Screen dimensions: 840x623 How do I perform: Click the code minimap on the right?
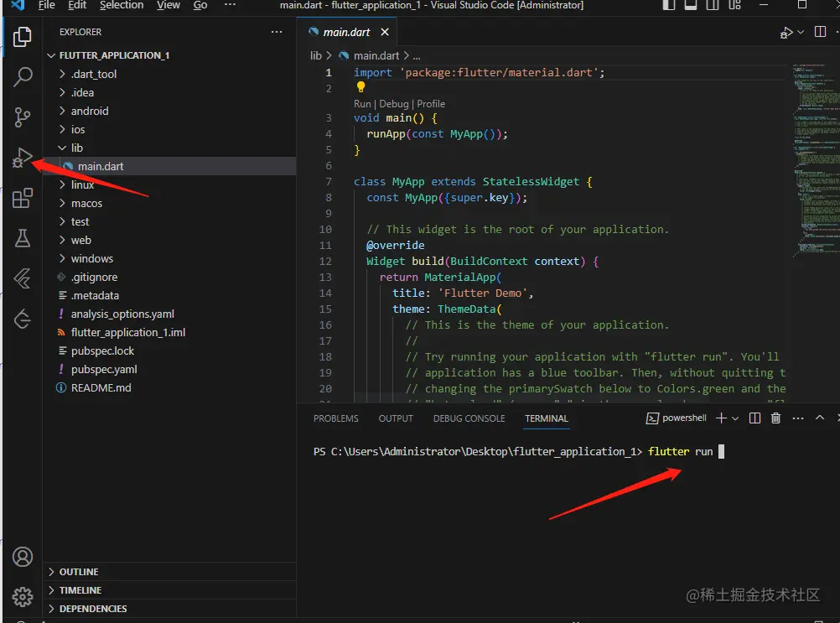[x=816, y=159]
